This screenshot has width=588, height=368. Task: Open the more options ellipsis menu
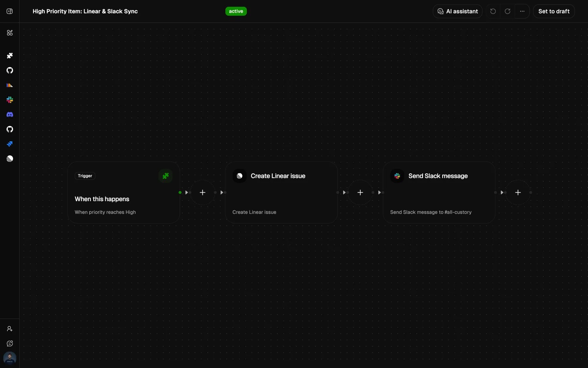[x=522, y=11]
